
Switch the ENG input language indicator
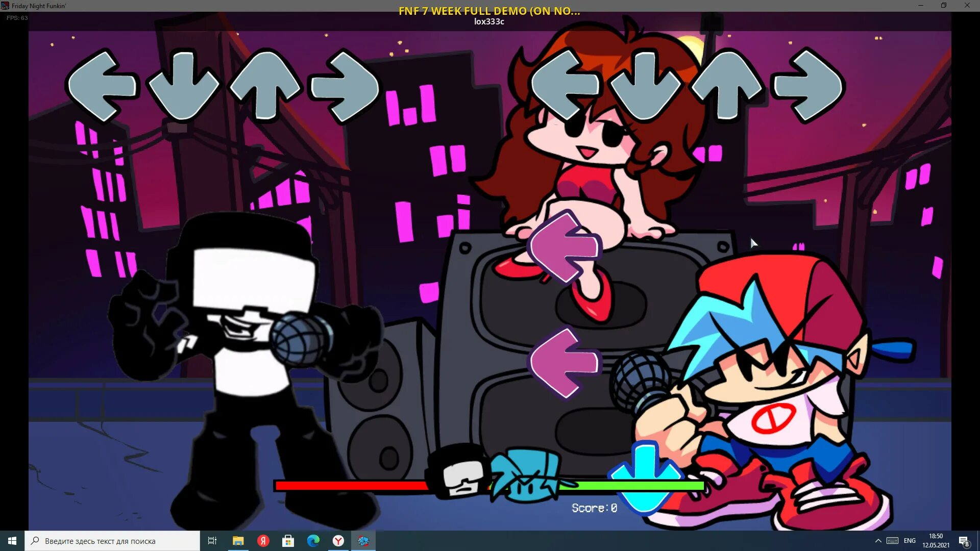point(910,541)
